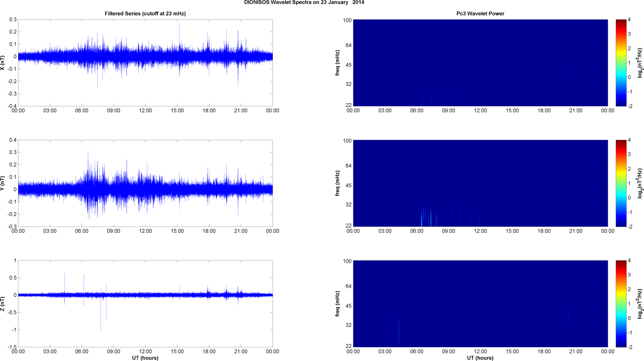Click the "0.4" tick on the Y plot
The image size is (644, 361).
point(13,140)
